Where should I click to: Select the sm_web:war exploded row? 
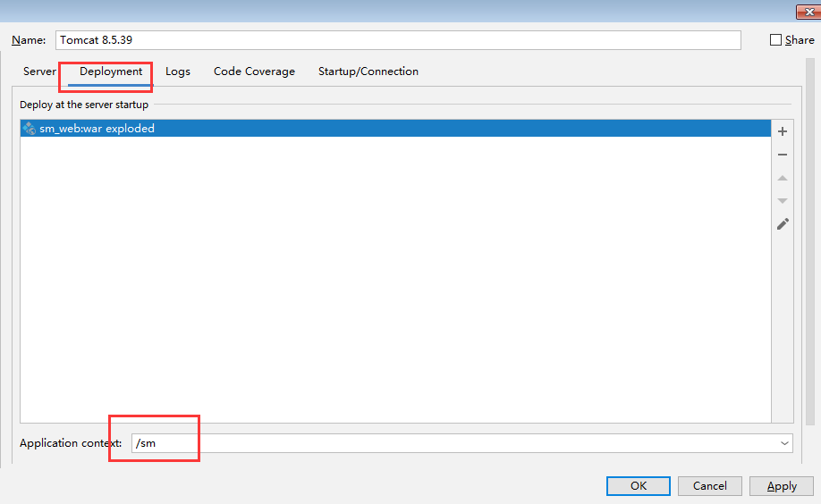(x=395, y=128)
